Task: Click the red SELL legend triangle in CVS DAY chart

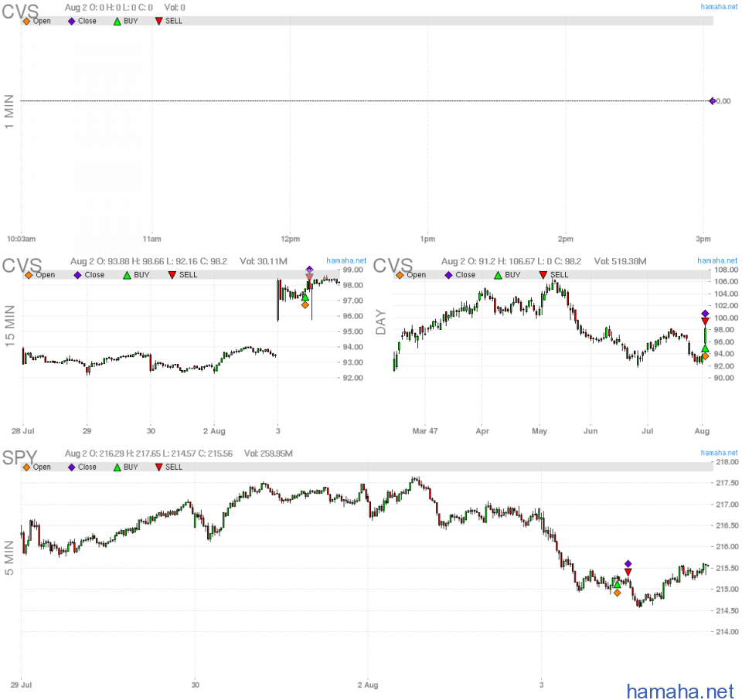Action: (x=543, y=275)
